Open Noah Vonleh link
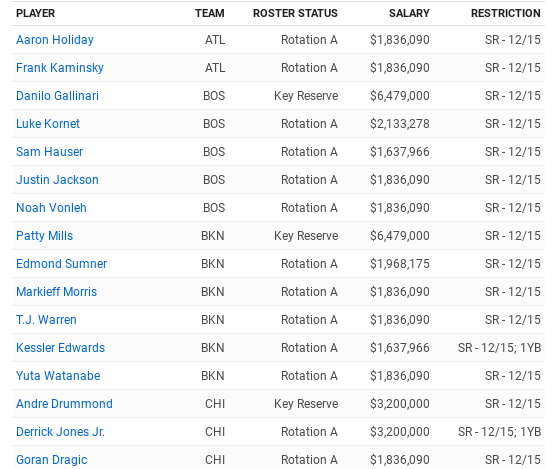 tap(51, 208)
